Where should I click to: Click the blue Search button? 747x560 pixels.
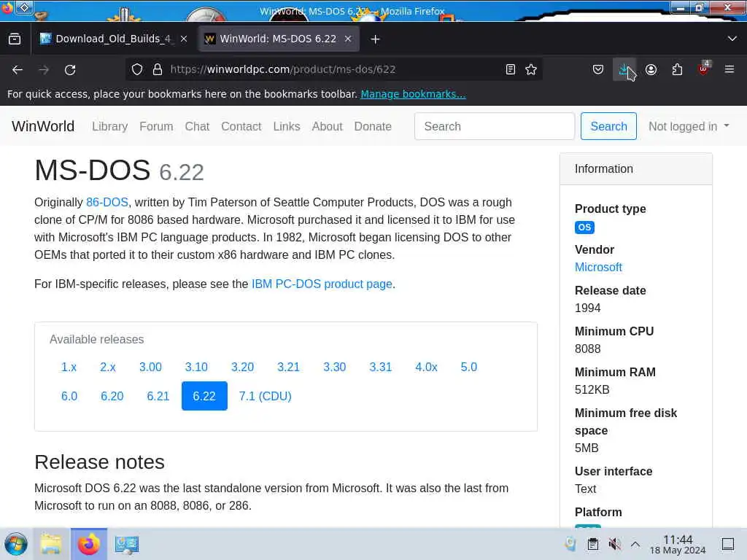click(x=608, y=126)
